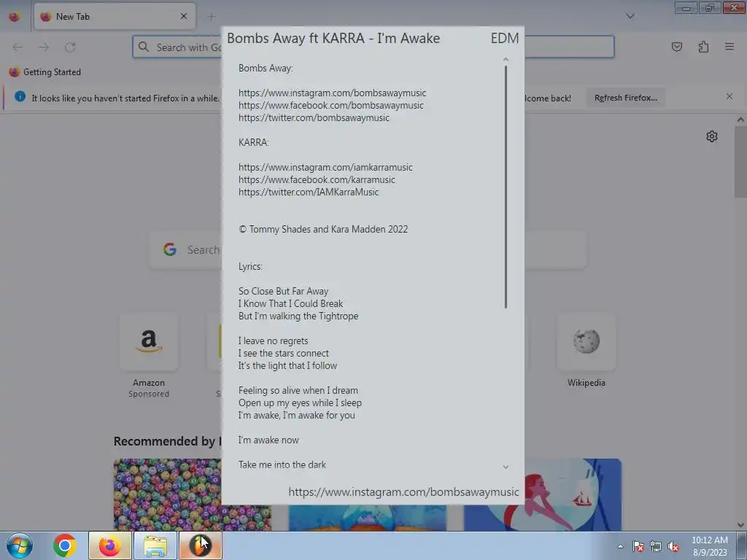Image resolution: width=747 pixels, height=560 pixels.
Task: Click the KARRA: heading in the panel
Action: click(x=253, y=142)
